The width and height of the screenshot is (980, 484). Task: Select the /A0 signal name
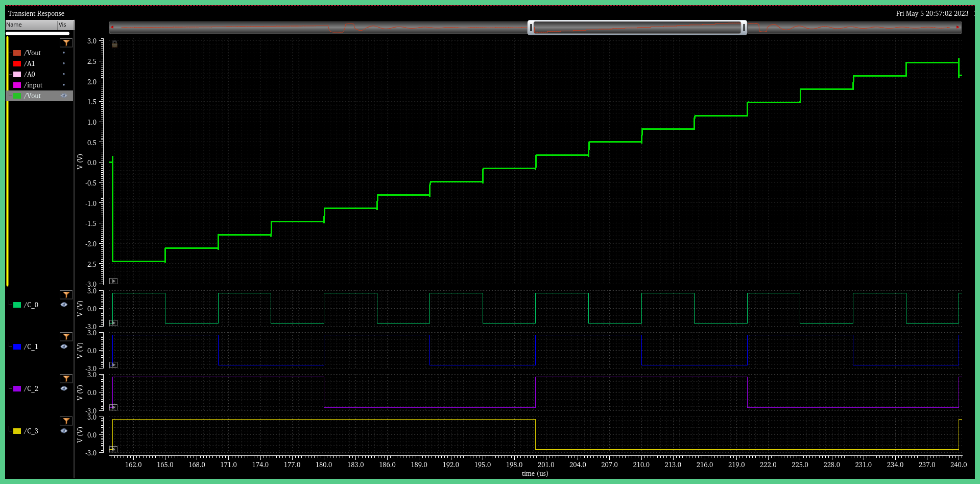30,74
